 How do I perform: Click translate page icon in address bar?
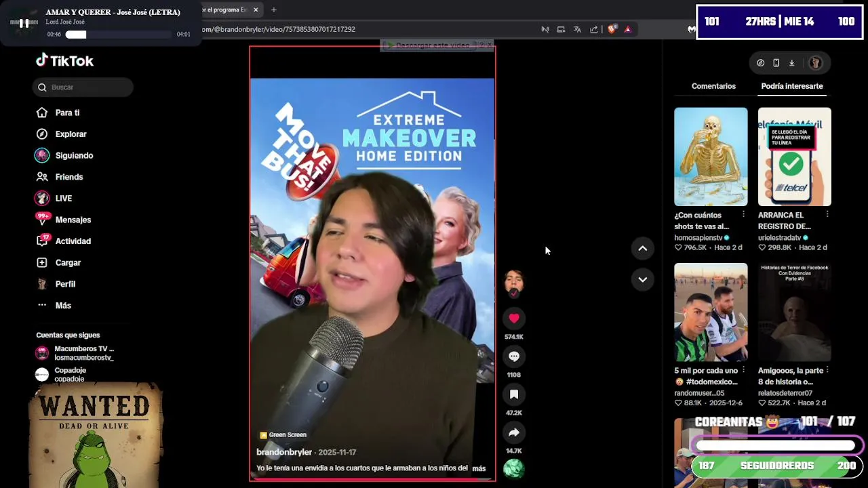click(x=577, y=29)
